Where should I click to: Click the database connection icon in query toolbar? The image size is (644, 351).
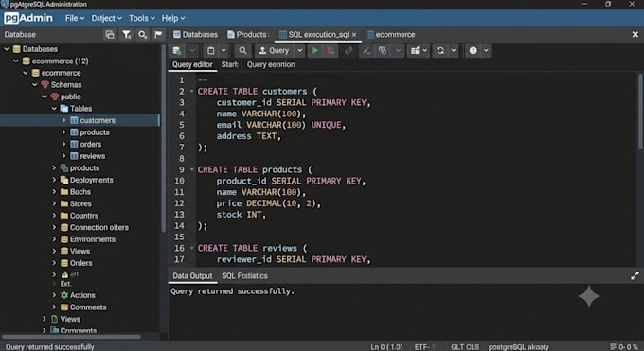click(x=177, y=50)
